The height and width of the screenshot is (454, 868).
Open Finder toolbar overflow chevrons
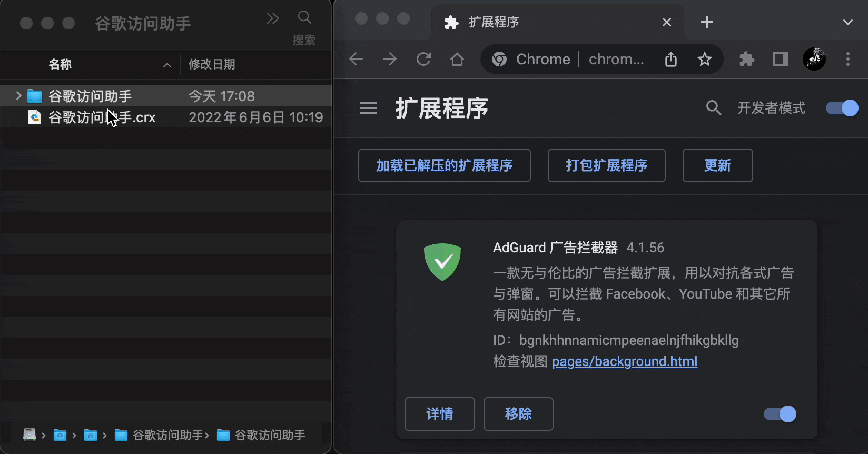pyautogui.click(x=273, y=18)
